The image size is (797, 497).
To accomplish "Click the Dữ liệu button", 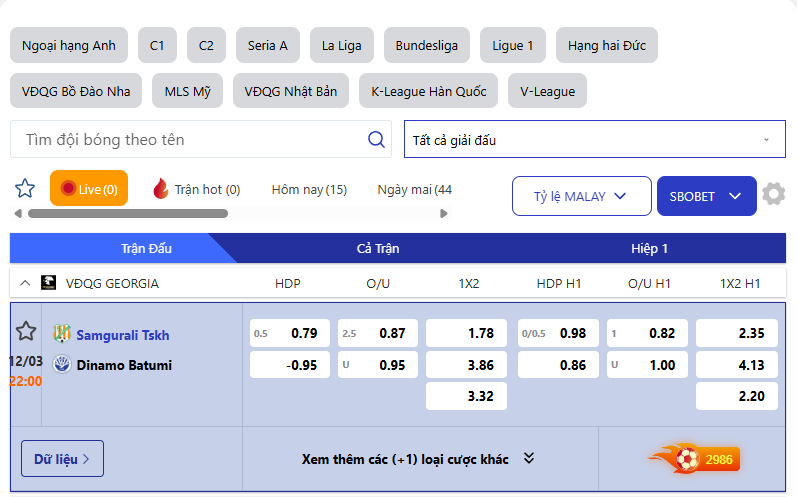I will (x=62, y=459).
